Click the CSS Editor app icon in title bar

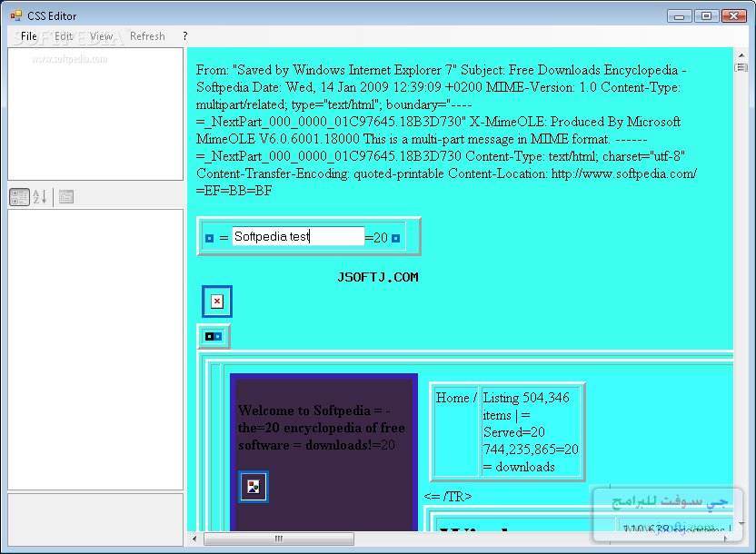tap(16, 16)
